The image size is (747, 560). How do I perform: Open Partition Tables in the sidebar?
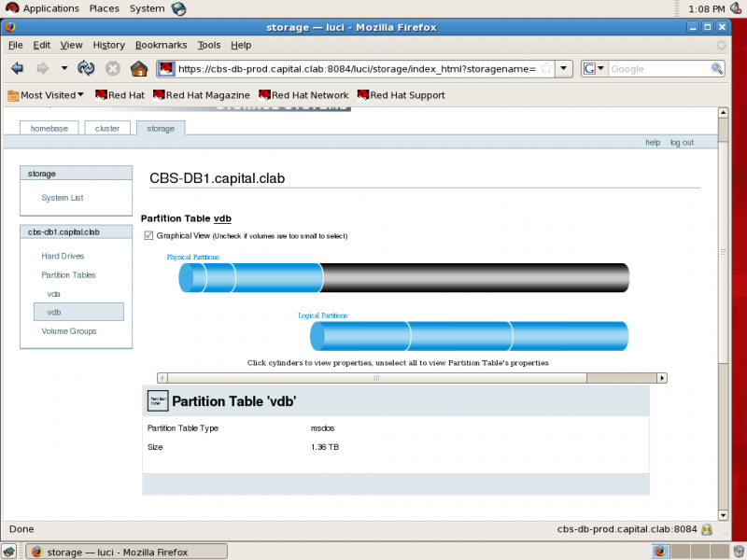click(x=68, y=274)
